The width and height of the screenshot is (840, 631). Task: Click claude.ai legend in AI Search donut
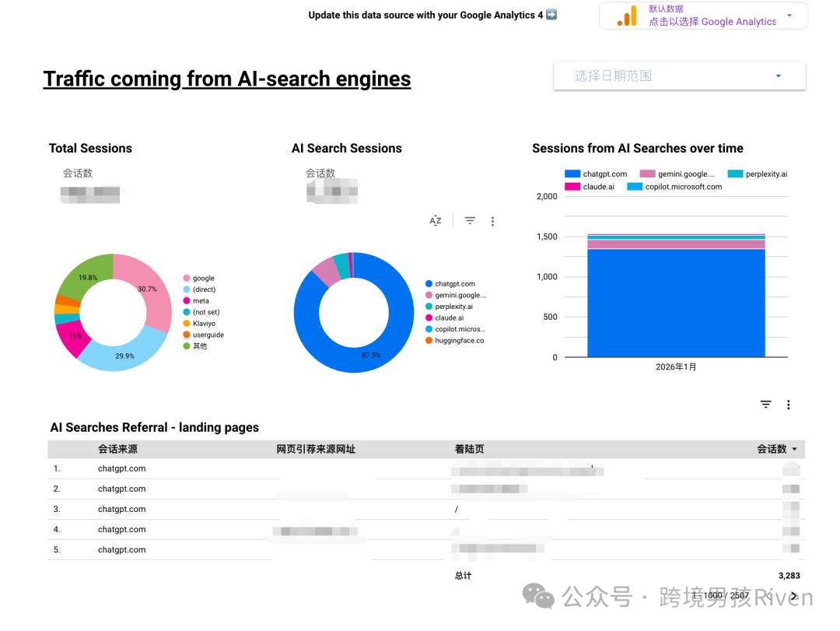(x=445, y=317)
